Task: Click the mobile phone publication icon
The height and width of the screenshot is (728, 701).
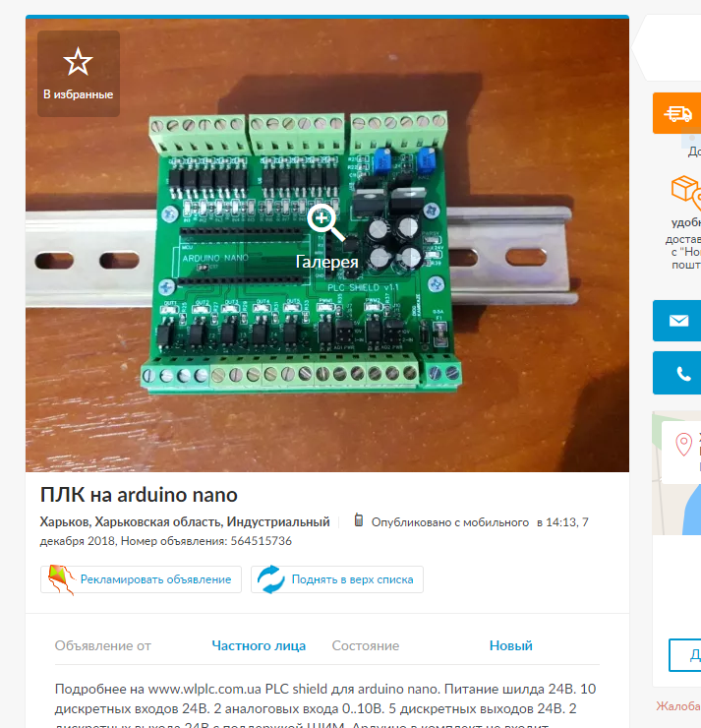Action: point(358,520)
